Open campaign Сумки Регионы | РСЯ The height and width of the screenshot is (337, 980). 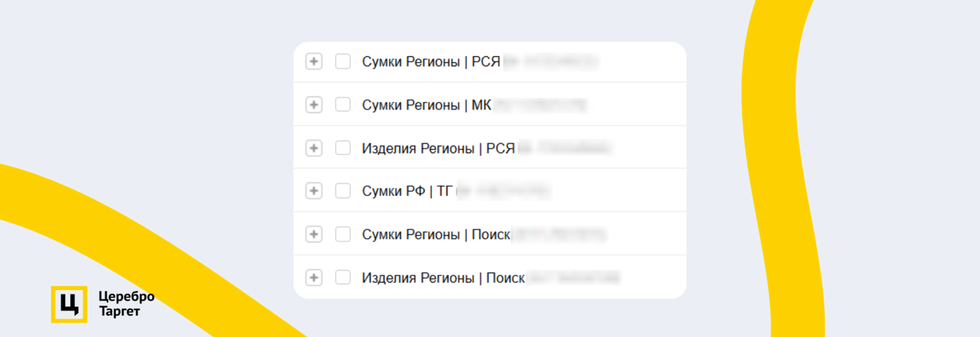point(431,62)
